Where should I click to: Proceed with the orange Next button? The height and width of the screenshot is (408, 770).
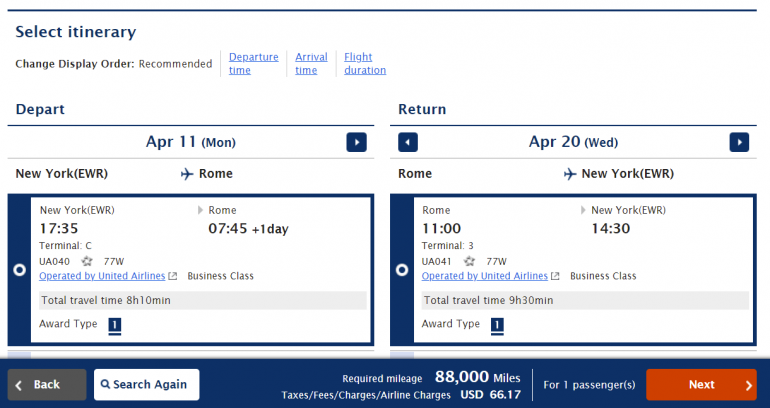point(701,385)
